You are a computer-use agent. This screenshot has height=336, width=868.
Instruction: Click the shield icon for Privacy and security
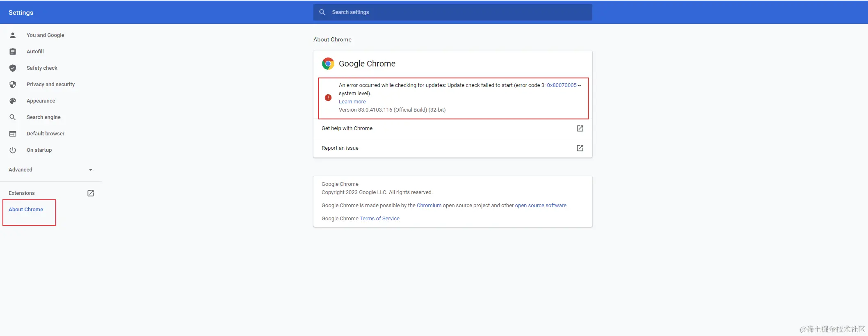(x=13, y=85)
